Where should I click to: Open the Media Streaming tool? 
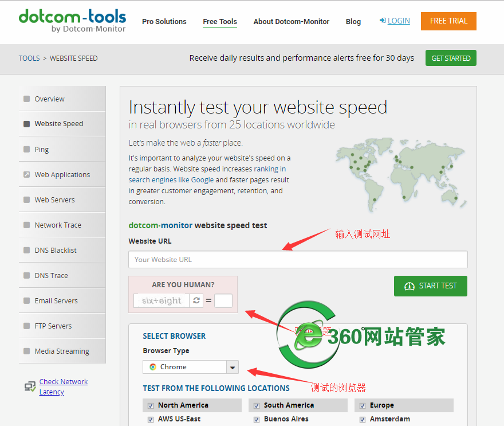tap(62, 351)
